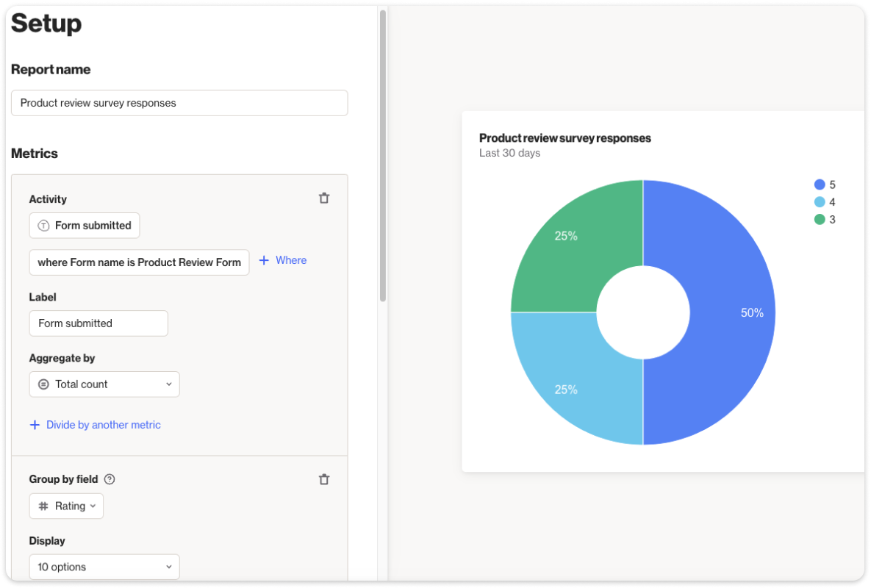Click the legend swatch for rating 4
The height and width of the screenshot is (588, 882).
pyautogui.click(x=820, y=202)
